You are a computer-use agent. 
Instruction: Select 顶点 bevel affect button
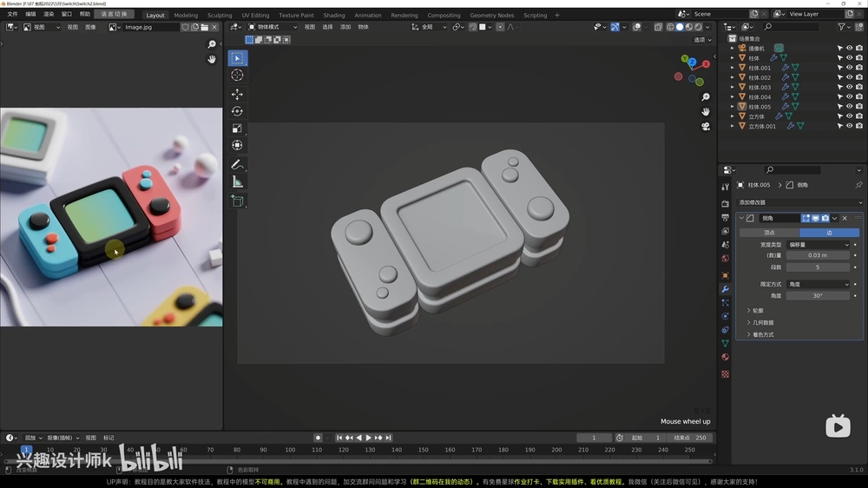(x=769, y=233)
